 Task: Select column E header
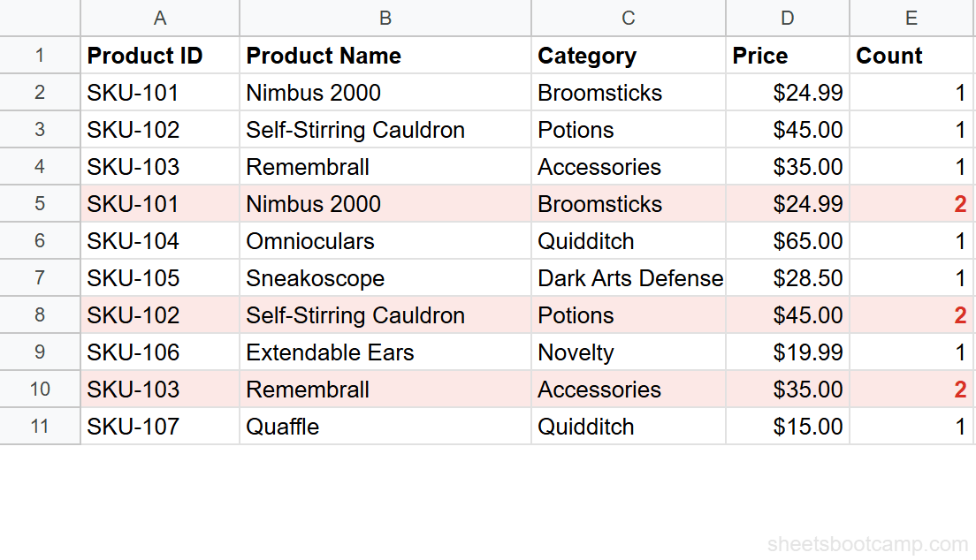point(911,18)
